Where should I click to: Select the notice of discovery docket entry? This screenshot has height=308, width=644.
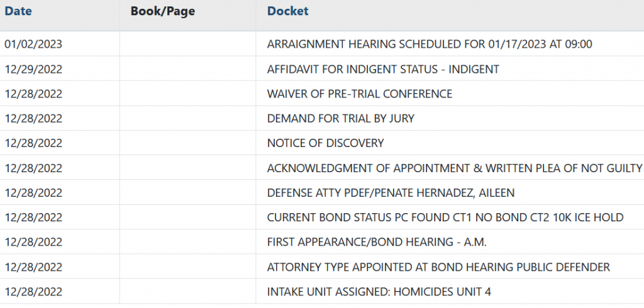325,143
